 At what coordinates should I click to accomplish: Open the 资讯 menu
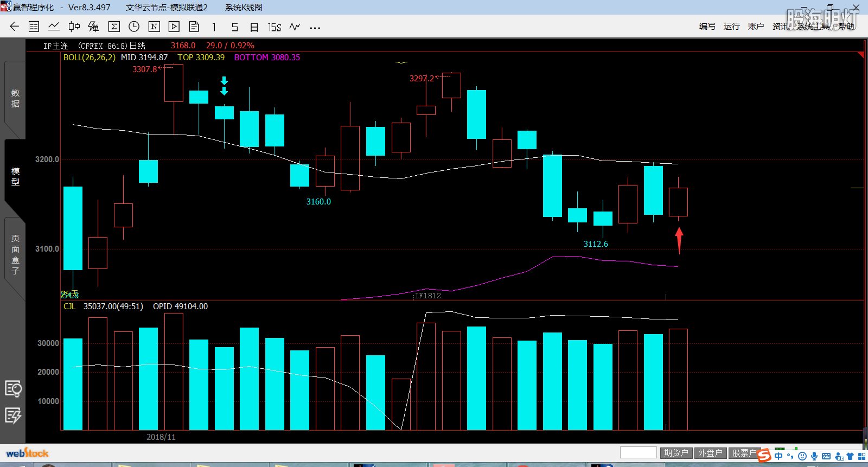tap(780, 26)
